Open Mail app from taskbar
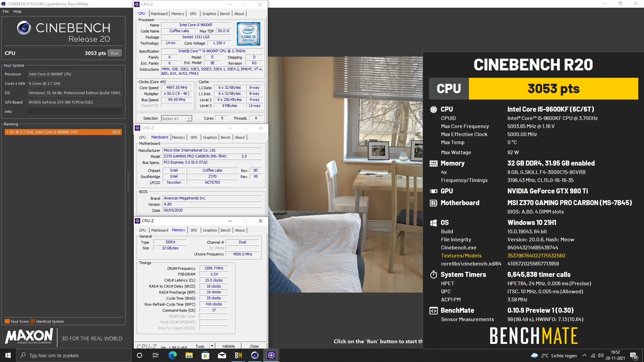 (222, 355)
